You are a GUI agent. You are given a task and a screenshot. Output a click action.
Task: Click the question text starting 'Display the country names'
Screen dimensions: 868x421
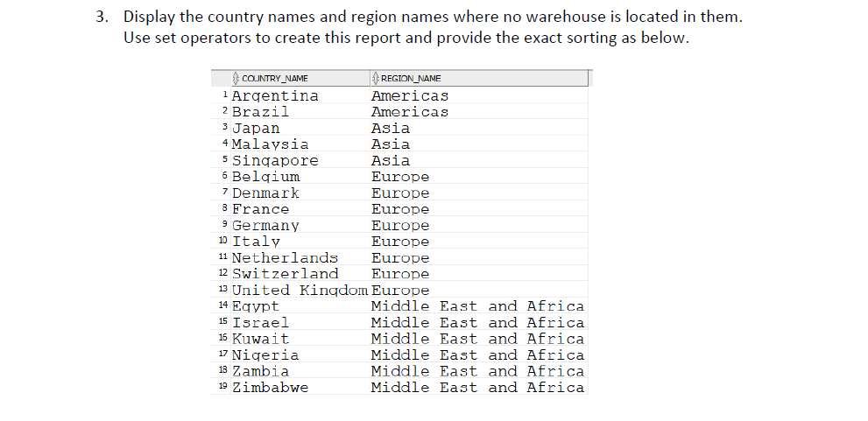(x=433, y=17)
